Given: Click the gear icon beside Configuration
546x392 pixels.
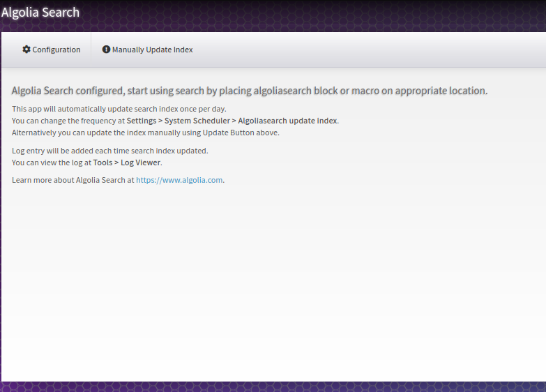Looking at the screenshot, I should click(x=26, y=50).
